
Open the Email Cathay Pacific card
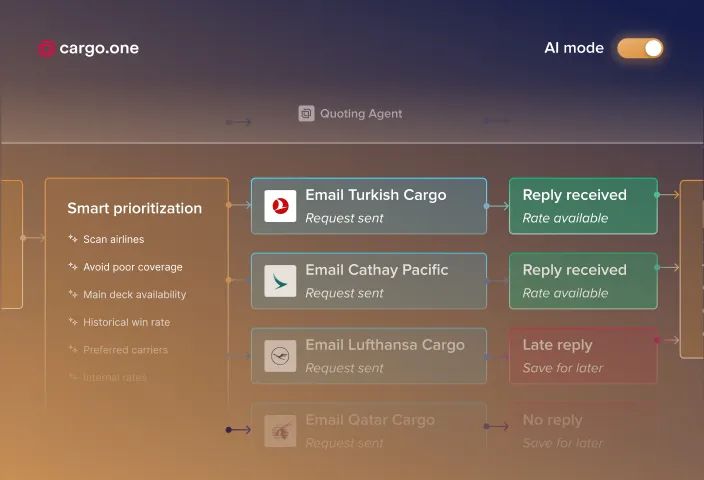click(369, 281)
